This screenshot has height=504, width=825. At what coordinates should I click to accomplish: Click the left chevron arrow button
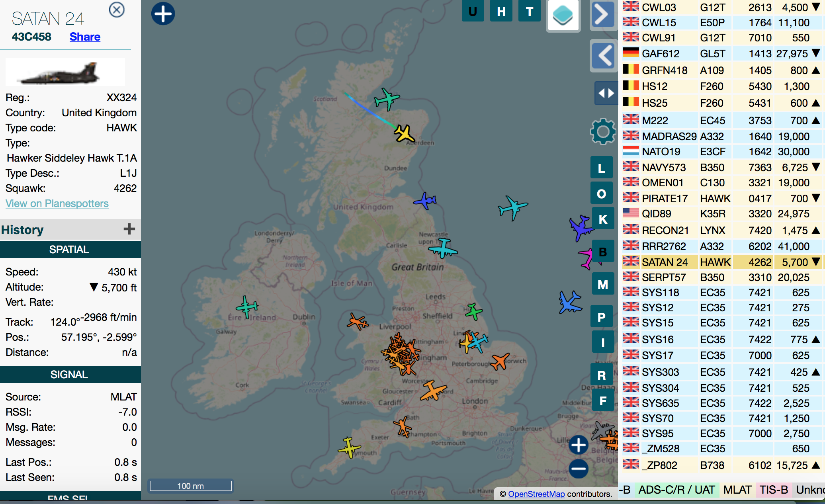coord(604,55)
